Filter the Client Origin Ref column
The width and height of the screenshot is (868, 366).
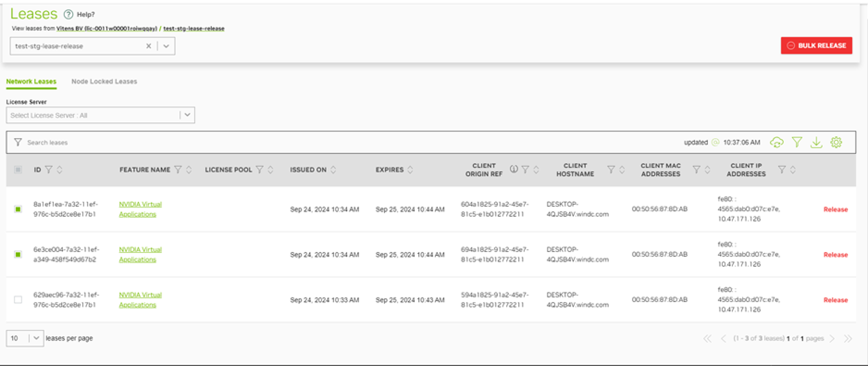coord(525,170)
